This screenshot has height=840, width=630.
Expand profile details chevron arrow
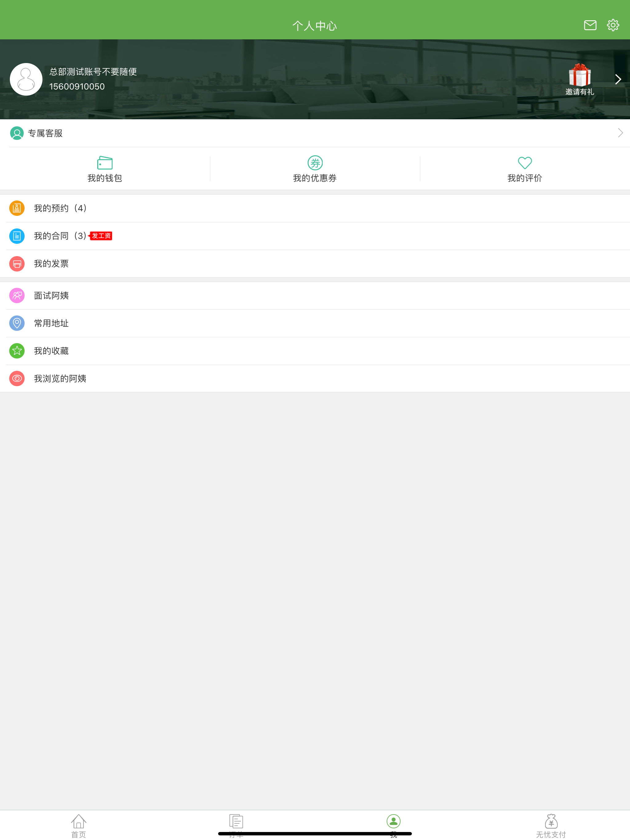[618, 79]
